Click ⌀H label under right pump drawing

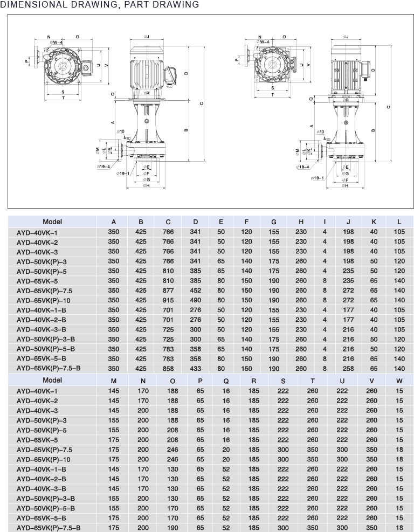pyautogui.click(x=345, y=185)
